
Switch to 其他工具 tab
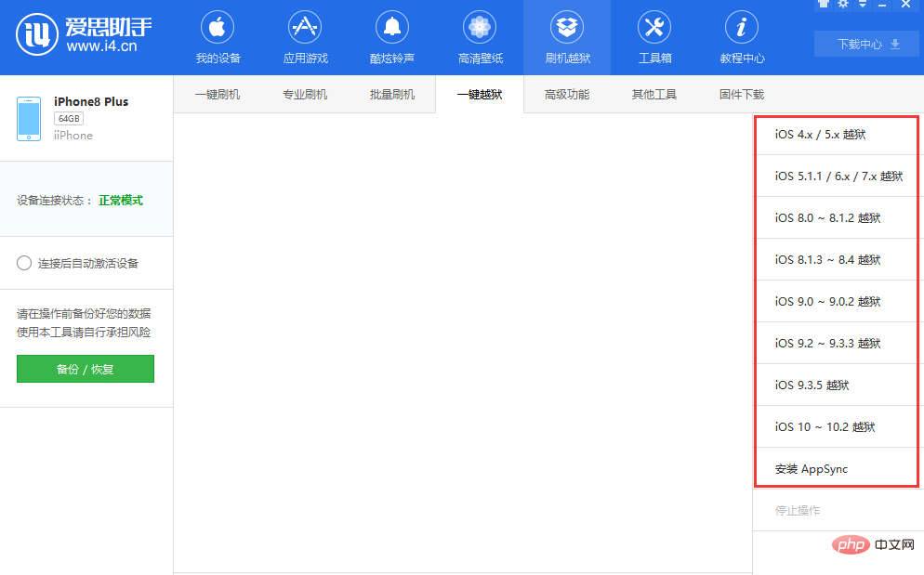[654, 94]
